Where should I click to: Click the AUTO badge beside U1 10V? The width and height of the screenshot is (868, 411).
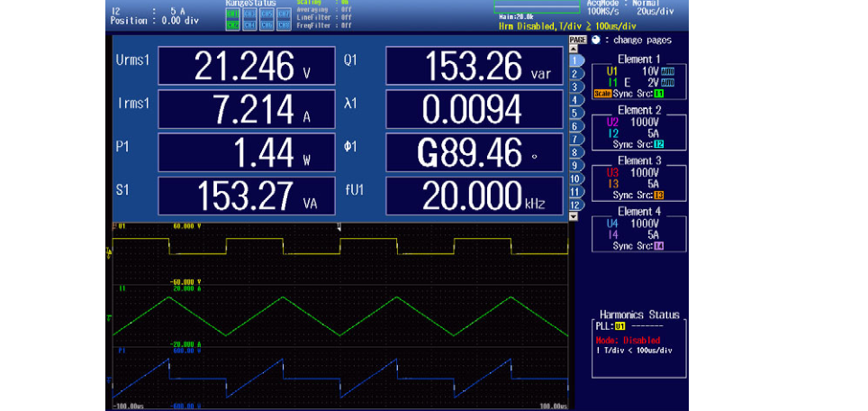[x=667, y=71]
